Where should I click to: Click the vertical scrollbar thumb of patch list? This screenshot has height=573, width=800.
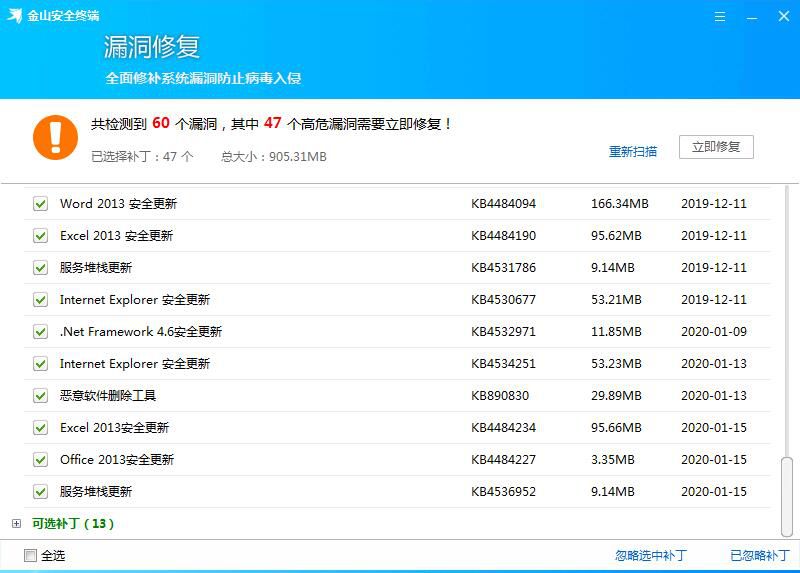(787, 497)
